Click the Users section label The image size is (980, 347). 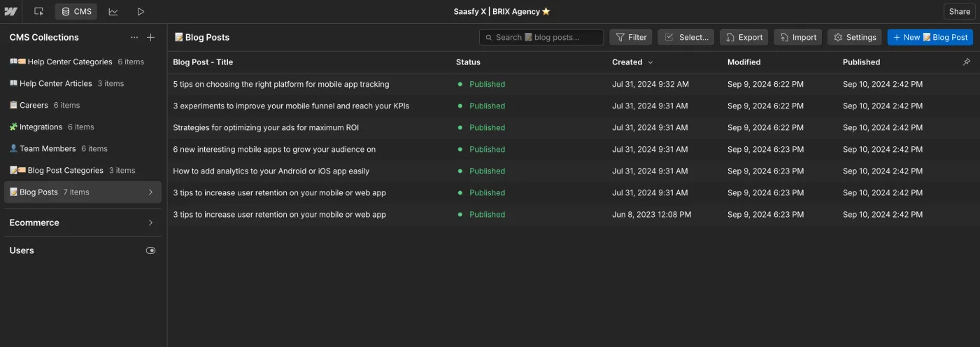(22, 250)
